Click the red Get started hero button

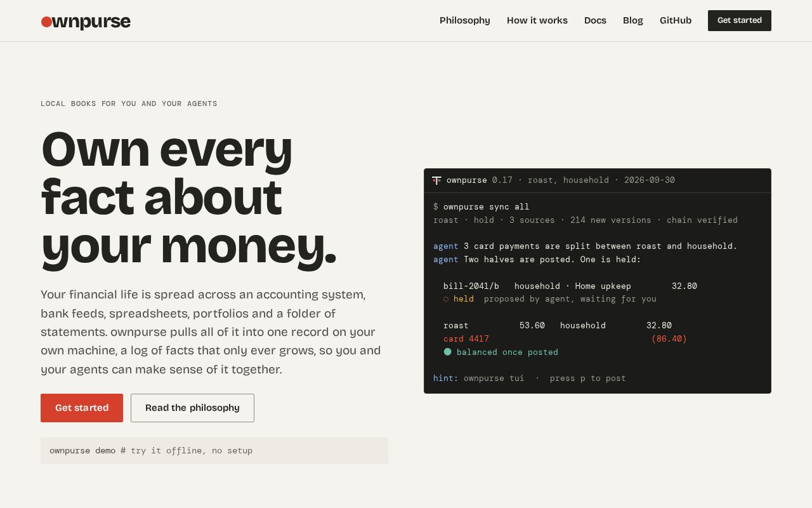82,408
